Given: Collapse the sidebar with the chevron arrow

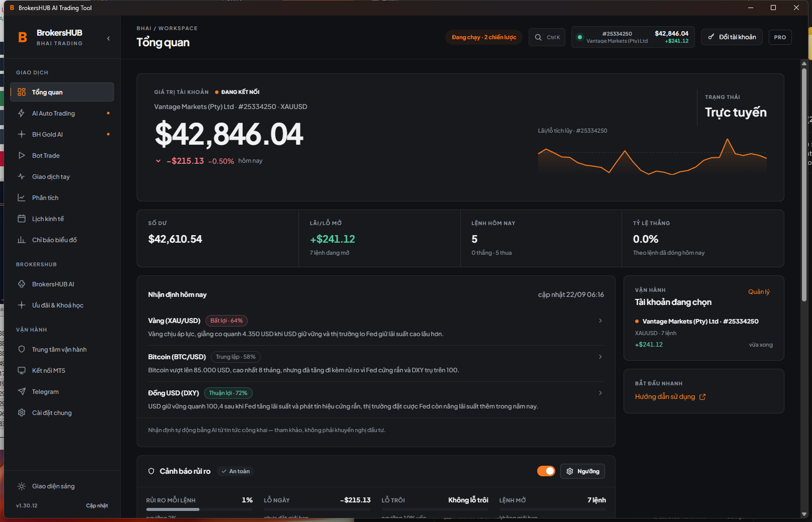Looking at the screenshot, I should pos(109,38).
